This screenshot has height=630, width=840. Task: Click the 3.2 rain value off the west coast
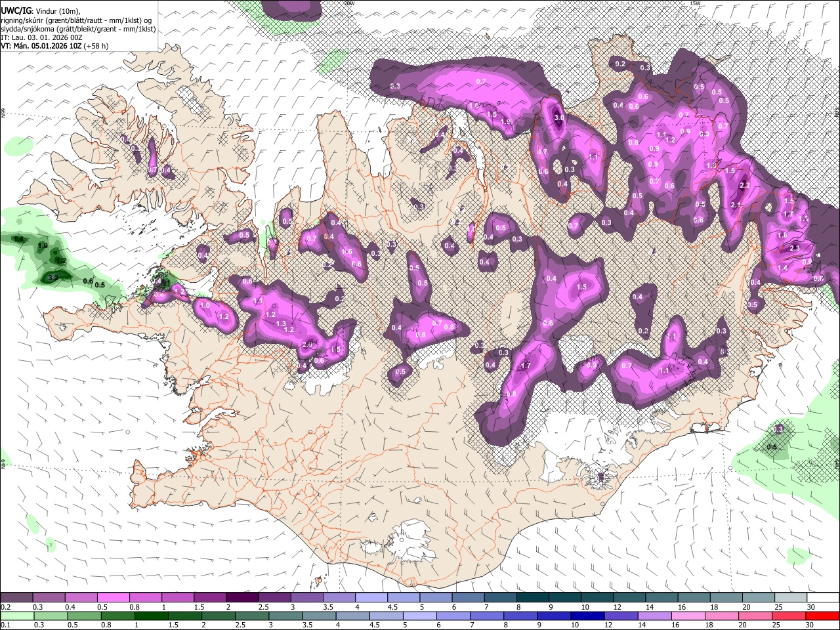[53, 278]
